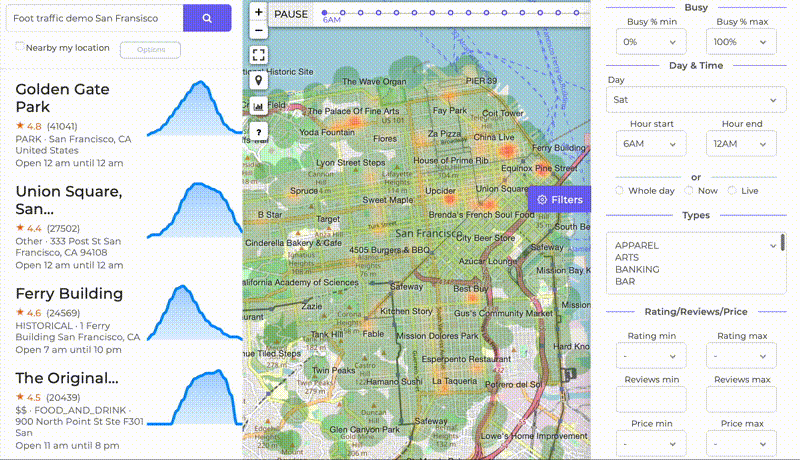Open the Rating max dropdown
Screen dimensions: 800x460
[741, 356]
